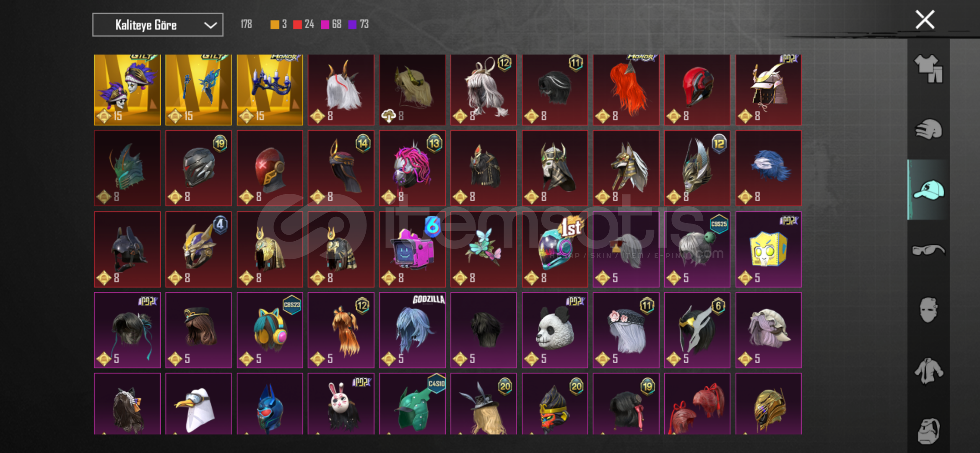Open the outfits category icon
Image resolution: width=980 pixels, height=453 pixels.
click(928, 69)
